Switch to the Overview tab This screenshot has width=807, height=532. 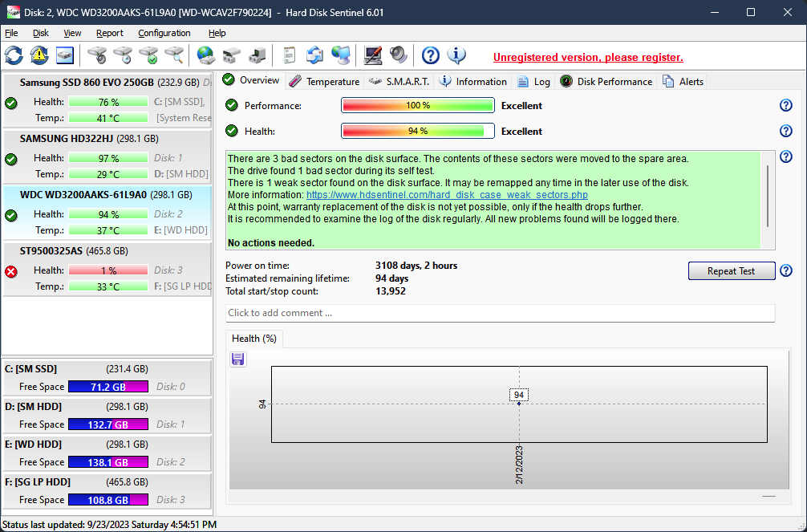click(251, 80)
